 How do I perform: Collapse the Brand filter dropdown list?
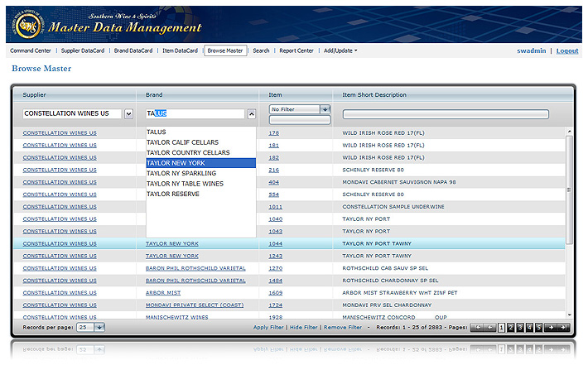pyautogui.click(x=252, y=113)
